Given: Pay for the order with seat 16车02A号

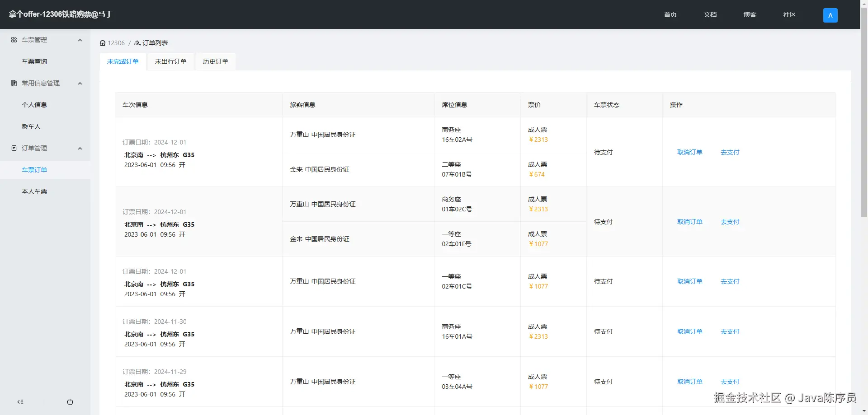Looking at the screenshot, I should [x=730, y=152].
